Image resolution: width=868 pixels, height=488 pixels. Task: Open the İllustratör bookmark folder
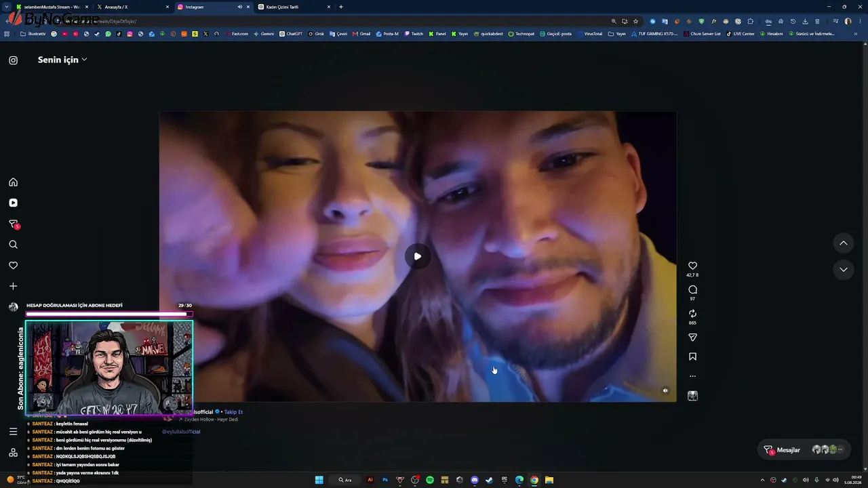pos(34,34)
